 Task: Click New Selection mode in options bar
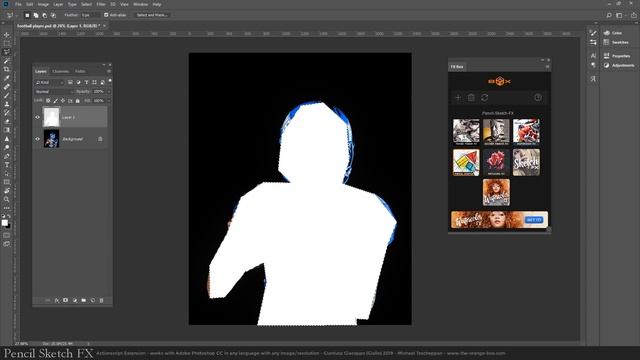27,15
